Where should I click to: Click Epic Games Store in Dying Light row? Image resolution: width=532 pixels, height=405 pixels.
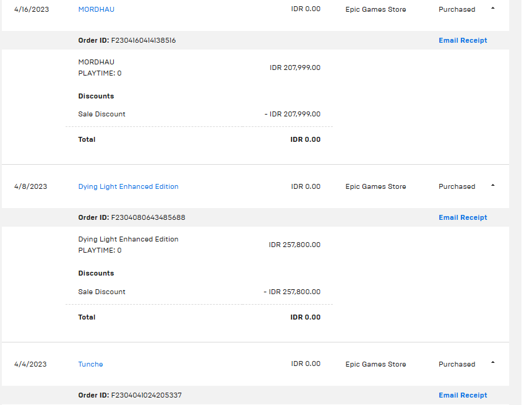point(375,186)
